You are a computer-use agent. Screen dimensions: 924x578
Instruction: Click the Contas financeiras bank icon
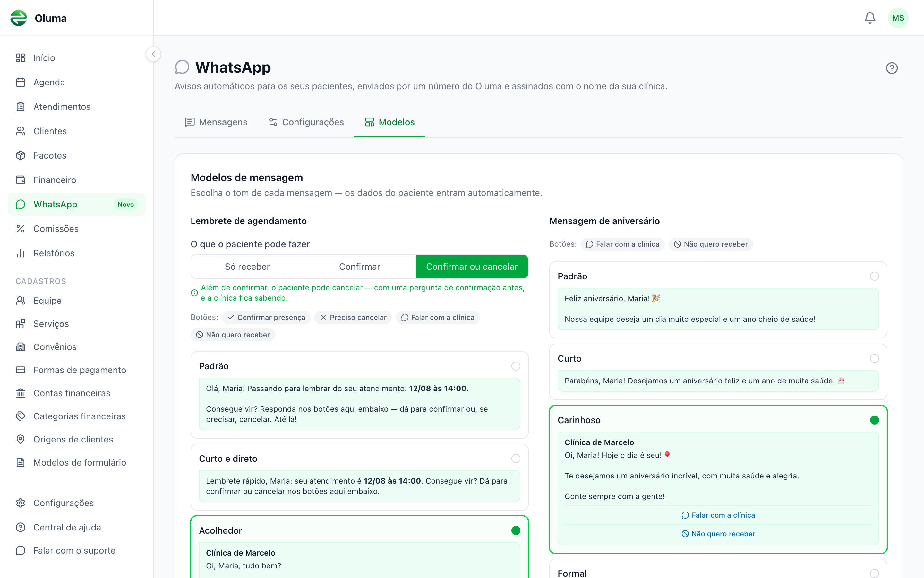coord(21,393)
